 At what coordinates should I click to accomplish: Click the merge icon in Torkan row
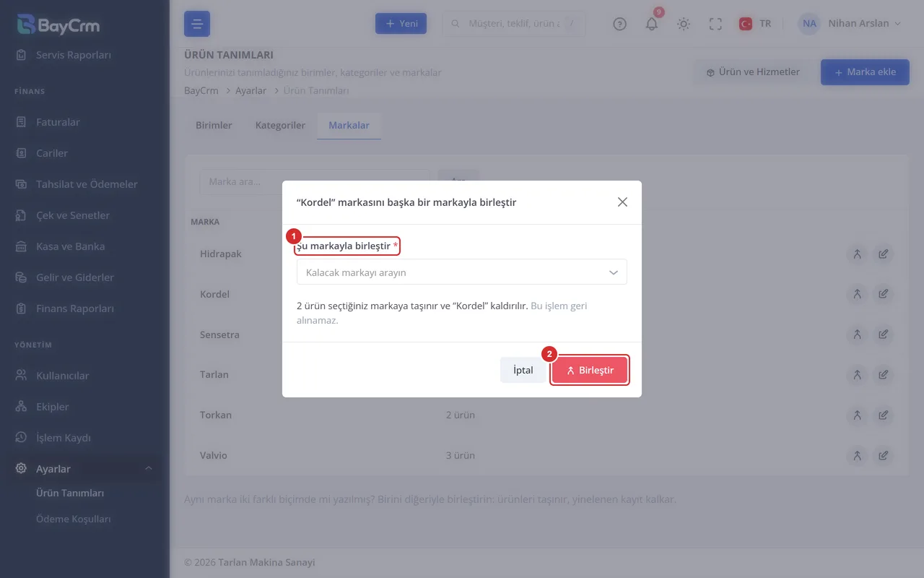coord(857,415)
